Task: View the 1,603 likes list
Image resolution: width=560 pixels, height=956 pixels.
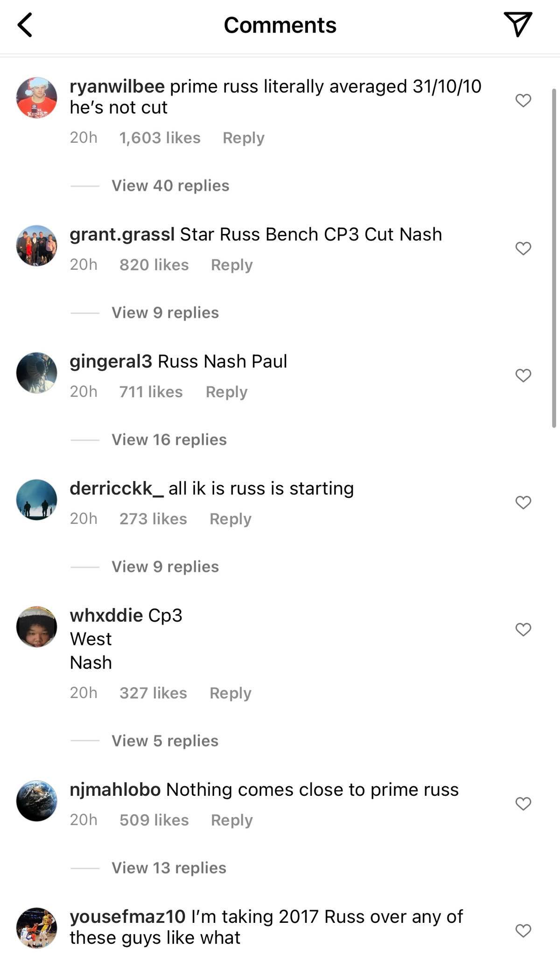Action: 160,138
